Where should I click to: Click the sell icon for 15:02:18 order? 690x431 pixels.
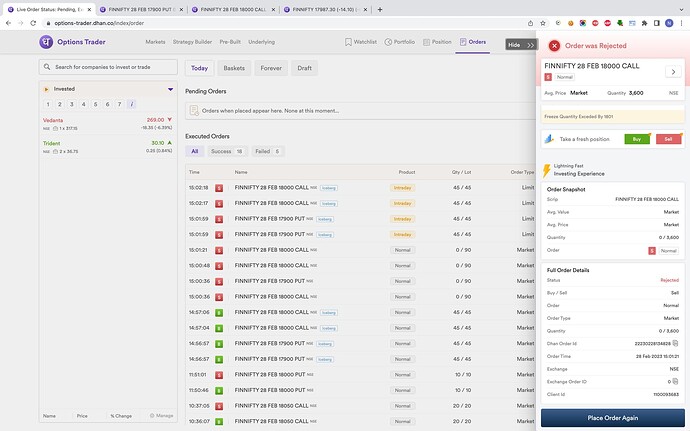(219, 188)
